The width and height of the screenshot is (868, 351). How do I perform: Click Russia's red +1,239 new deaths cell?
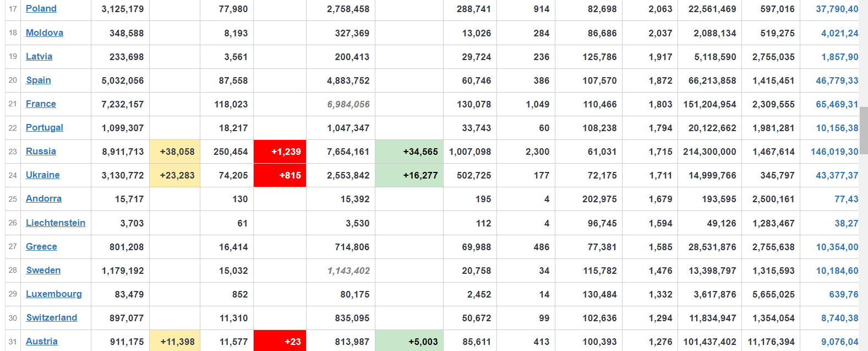(x=280, y=152)
